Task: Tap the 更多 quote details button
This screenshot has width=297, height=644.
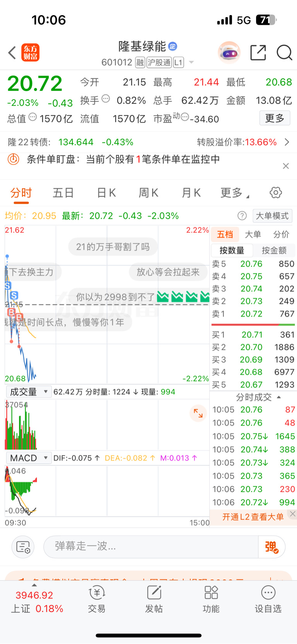Action: 275,118
